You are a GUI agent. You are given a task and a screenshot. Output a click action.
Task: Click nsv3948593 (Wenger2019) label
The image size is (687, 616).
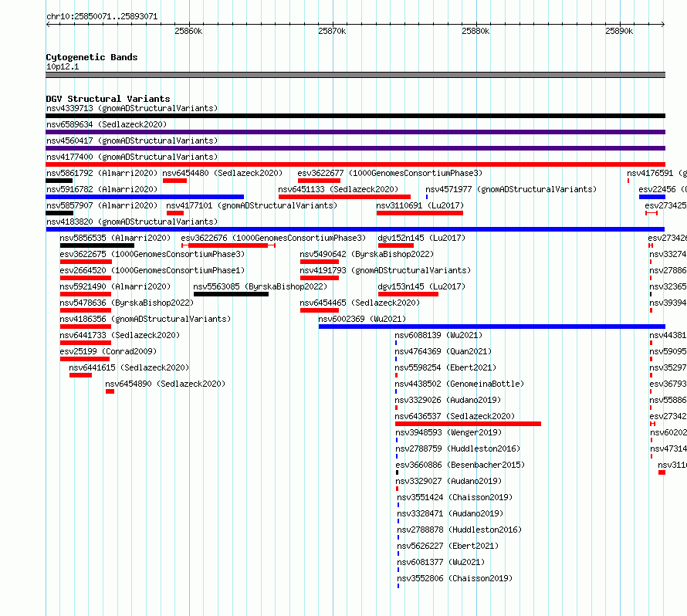[x=448, y=432]
